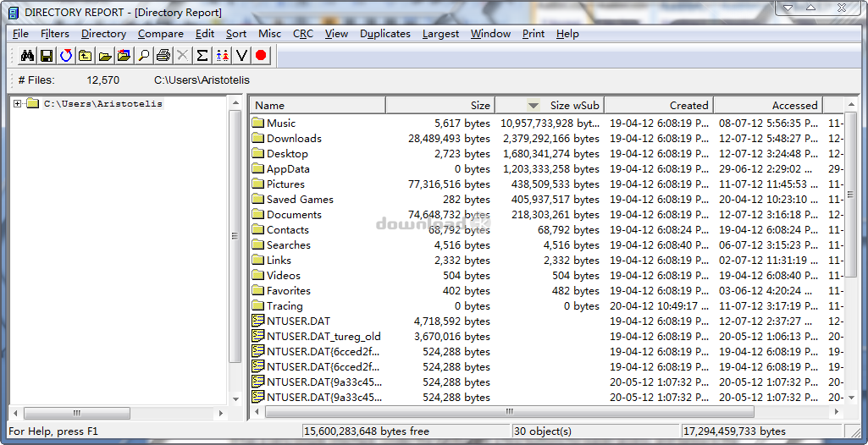
Task: Select the Downloads folder in list
Action: pos(294,139)
